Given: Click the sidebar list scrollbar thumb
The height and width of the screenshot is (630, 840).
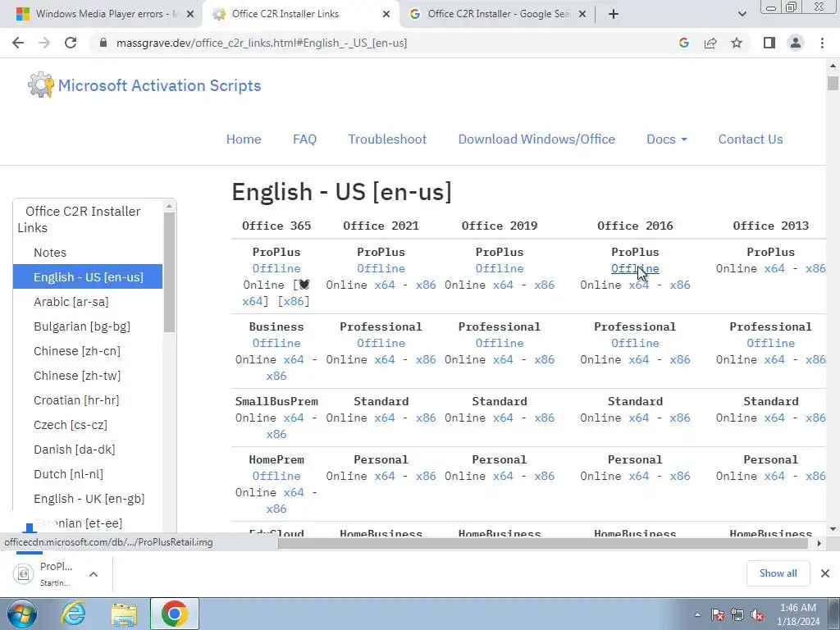Looking at the screenshot, I should pos(169,272).
